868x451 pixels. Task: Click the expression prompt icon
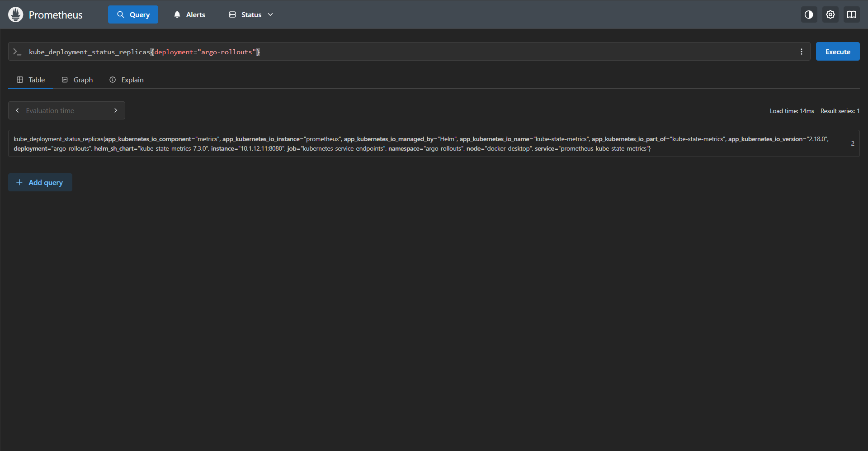(17, 52)
